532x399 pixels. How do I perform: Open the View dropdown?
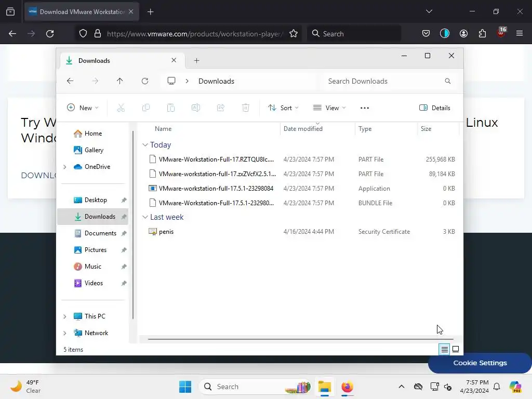pyautogui.click(x=329, y=108)
